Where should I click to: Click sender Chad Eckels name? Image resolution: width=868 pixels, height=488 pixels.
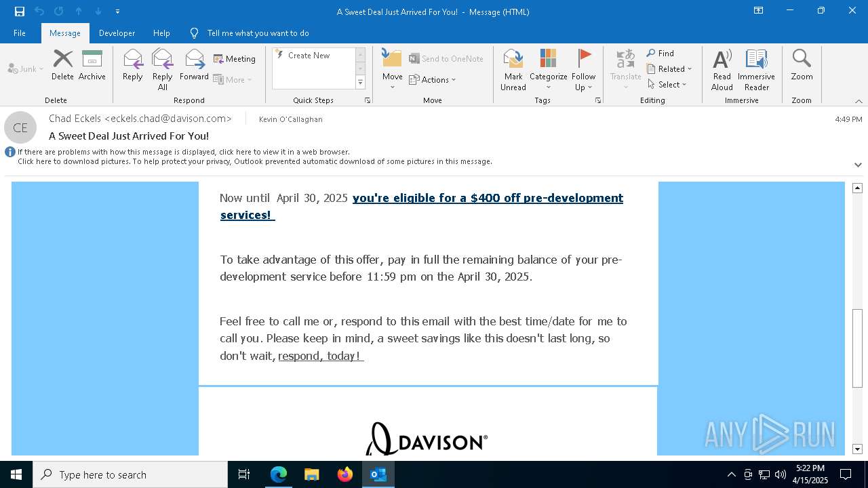coord(140,119)
